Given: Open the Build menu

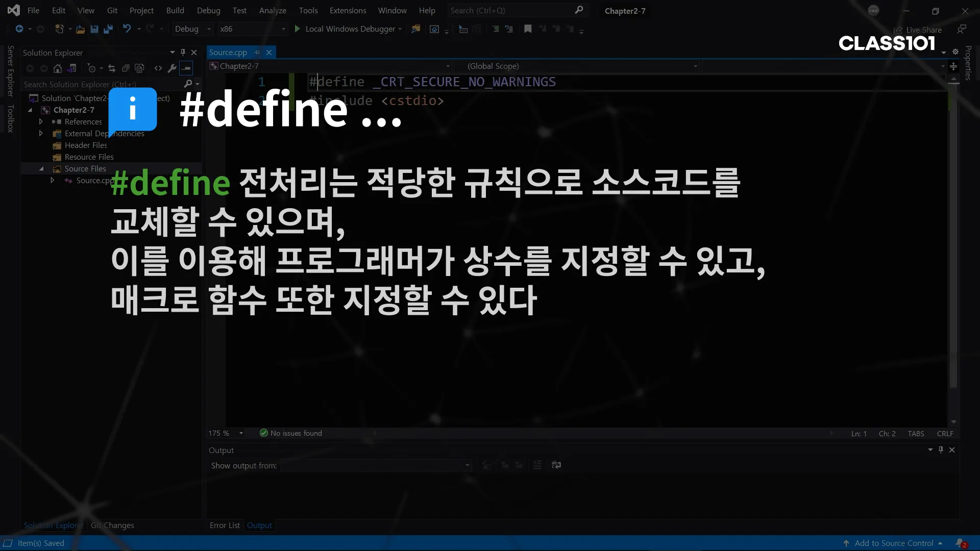Looking at the screenshot, I should click(175, 11).
